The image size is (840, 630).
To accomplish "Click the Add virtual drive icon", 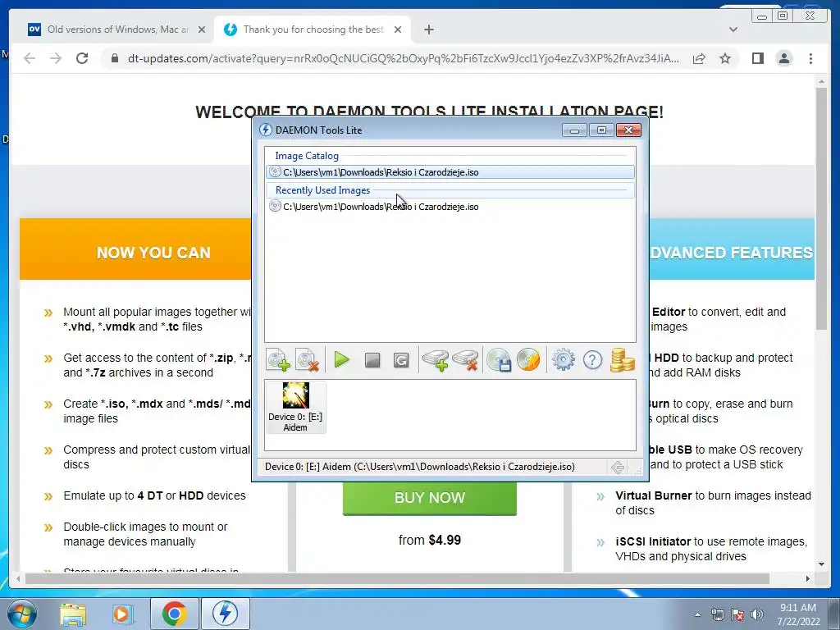I will click(x=436, y=360).
